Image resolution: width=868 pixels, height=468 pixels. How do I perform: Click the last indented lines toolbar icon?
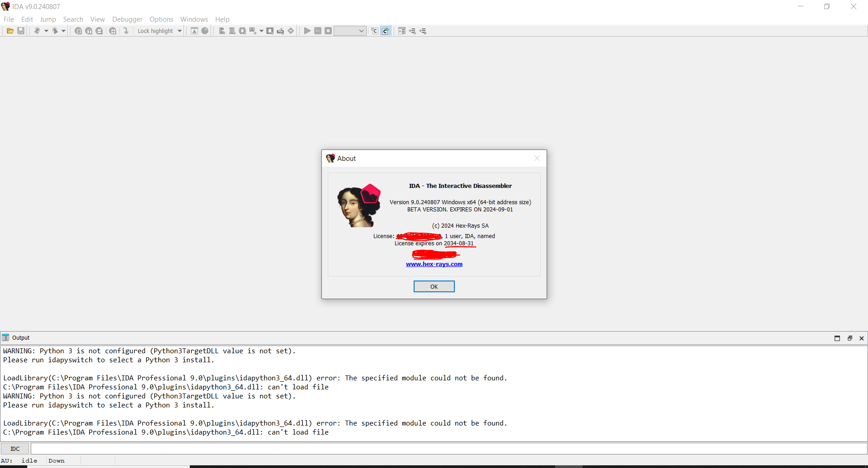coord(423,31)
